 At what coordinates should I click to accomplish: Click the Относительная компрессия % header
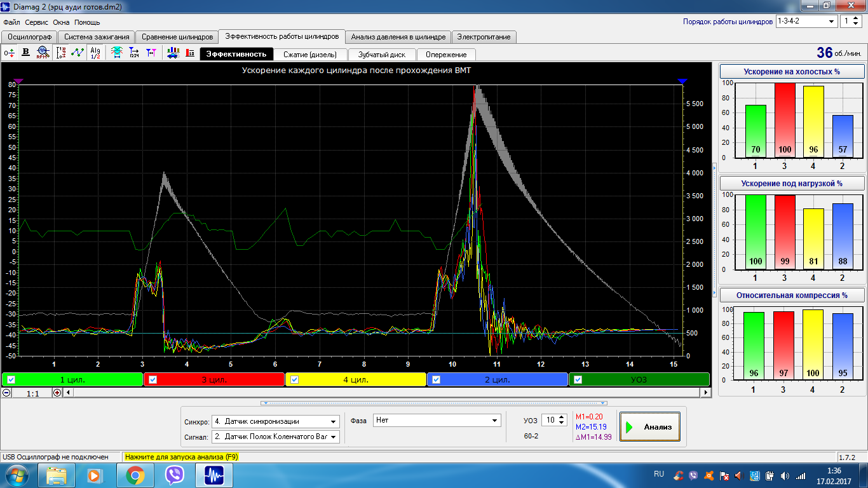[x=791, y=295]
